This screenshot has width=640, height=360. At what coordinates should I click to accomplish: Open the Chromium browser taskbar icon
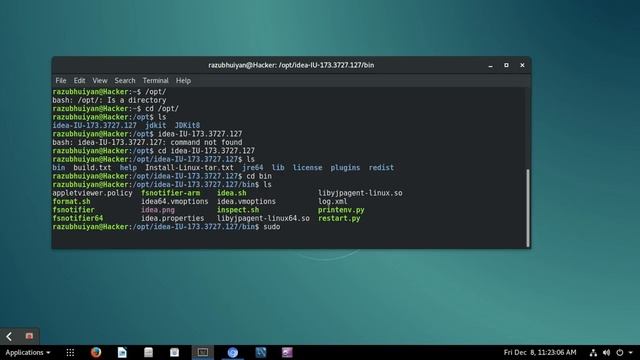[233, 353]
